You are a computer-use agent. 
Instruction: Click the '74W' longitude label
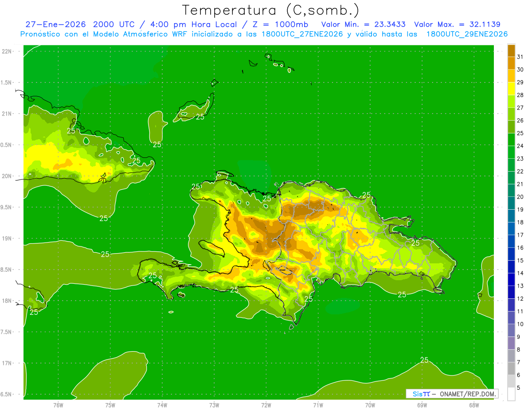(x=162, y=405)
